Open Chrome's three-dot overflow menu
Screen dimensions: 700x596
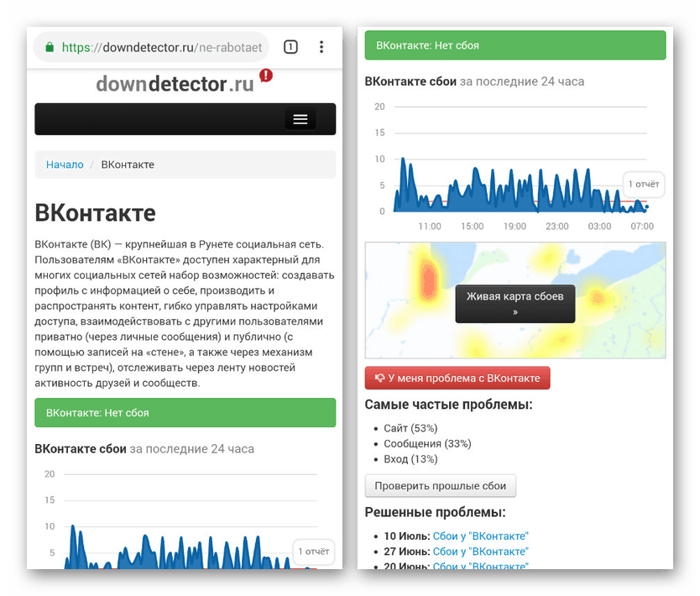(321, 47)
